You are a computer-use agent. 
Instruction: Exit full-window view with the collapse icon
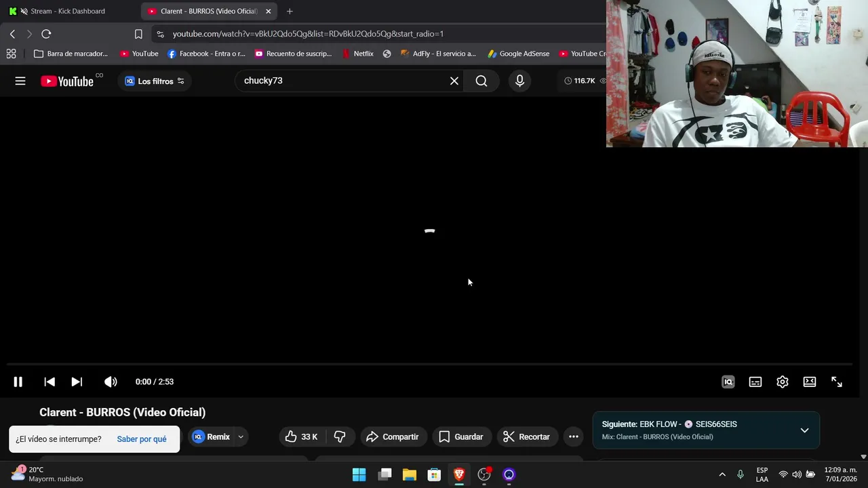click(837, 382)
